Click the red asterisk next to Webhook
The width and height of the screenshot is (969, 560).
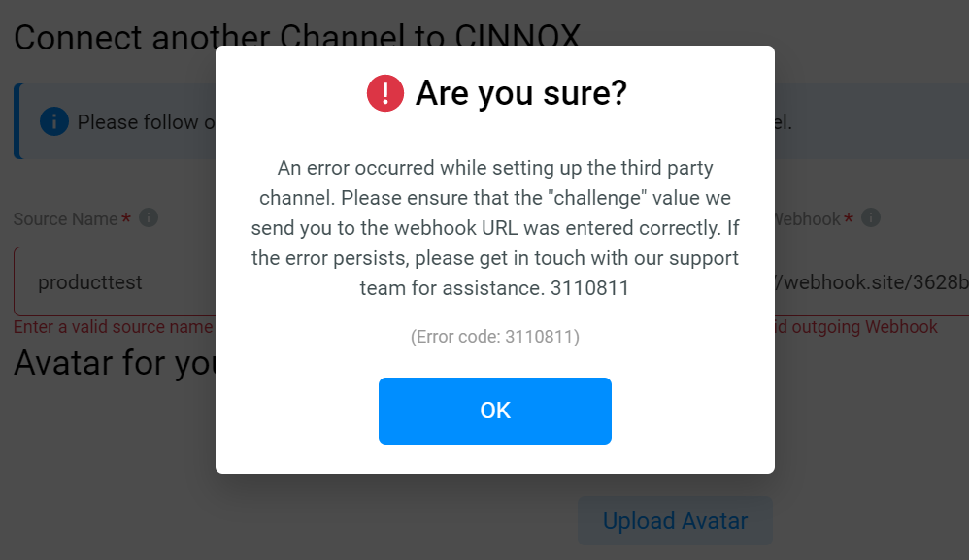click(x=849, y=218)
